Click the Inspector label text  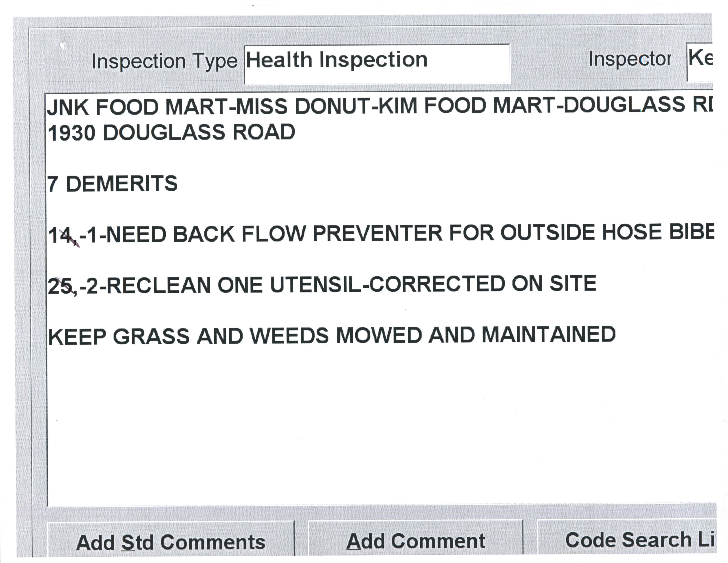point(629,59)
